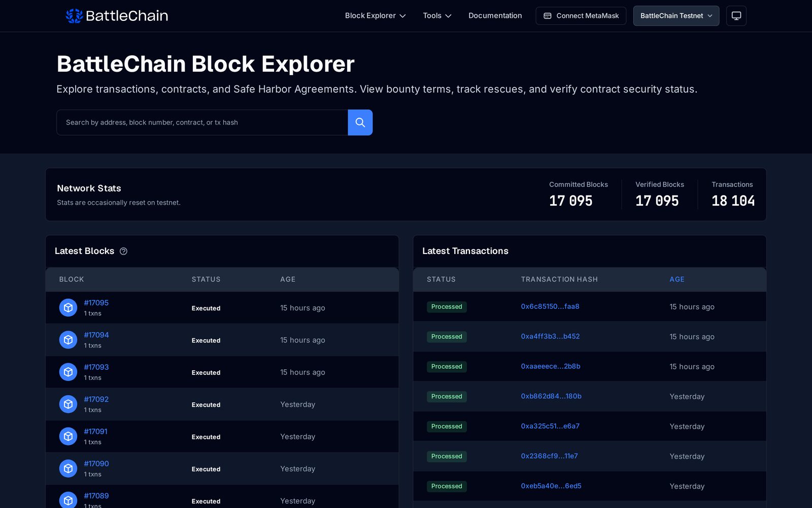Click Connect MetaMask button
The height and width of the screenshot is (508, 812).
pyautogui.click(x=581, y=16)
